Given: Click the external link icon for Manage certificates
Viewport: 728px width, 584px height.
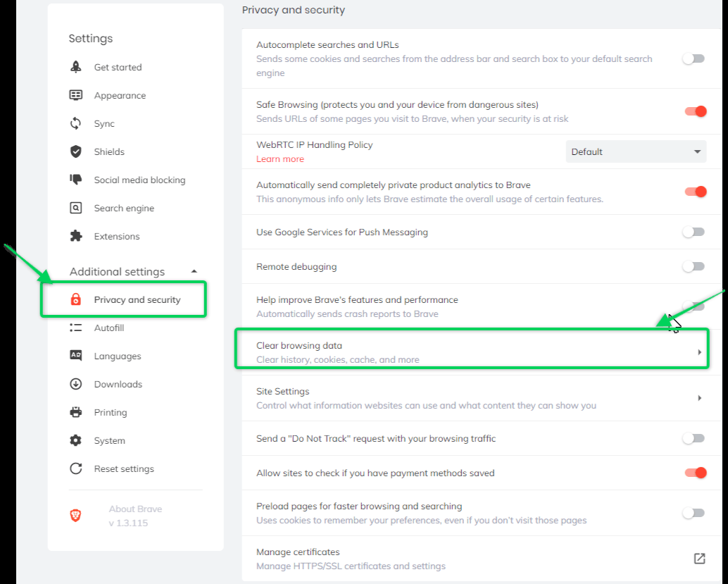Looking at the screenshot, I should [699, 559].
